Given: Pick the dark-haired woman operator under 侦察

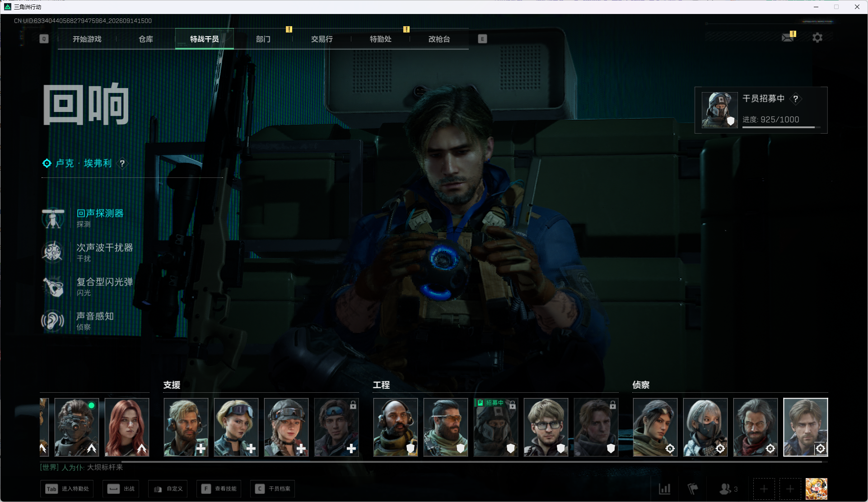Looking at the screenshot, I should [655, 427].
